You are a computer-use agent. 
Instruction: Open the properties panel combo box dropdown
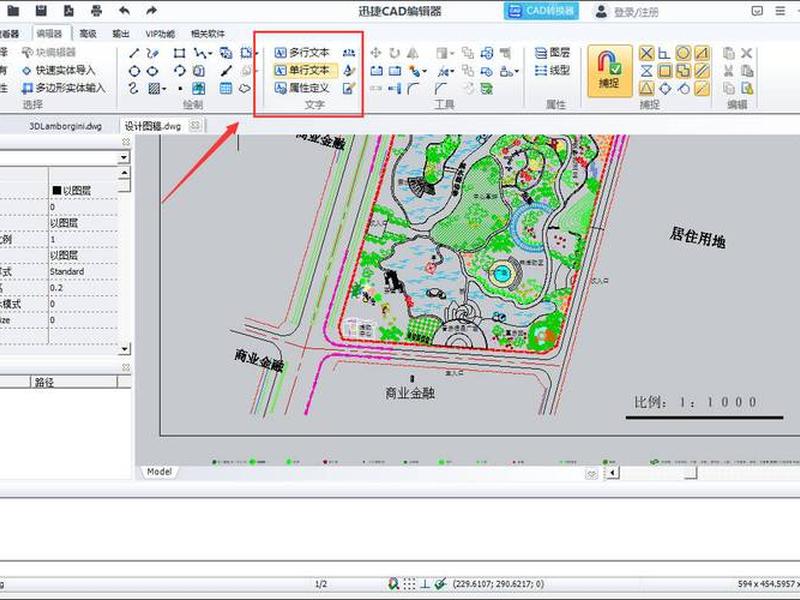[x=123, y=157]
